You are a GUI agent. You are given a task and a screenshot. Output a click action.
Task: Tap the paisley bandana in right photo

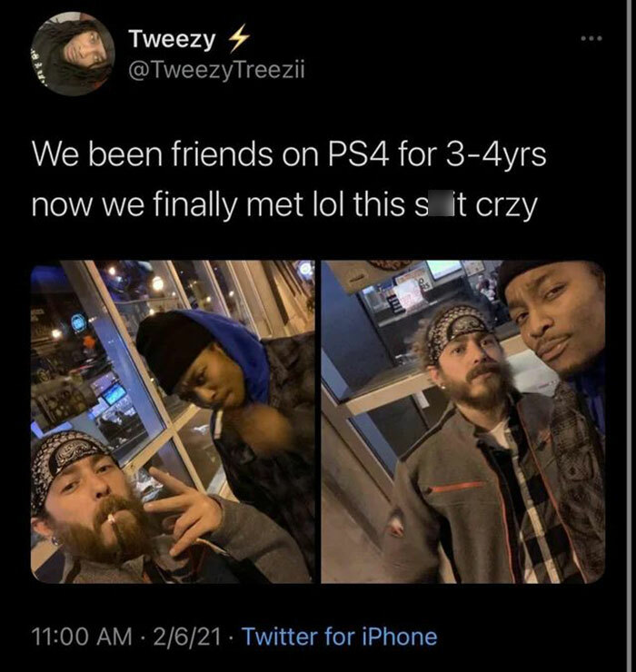[x=454, y=328]
